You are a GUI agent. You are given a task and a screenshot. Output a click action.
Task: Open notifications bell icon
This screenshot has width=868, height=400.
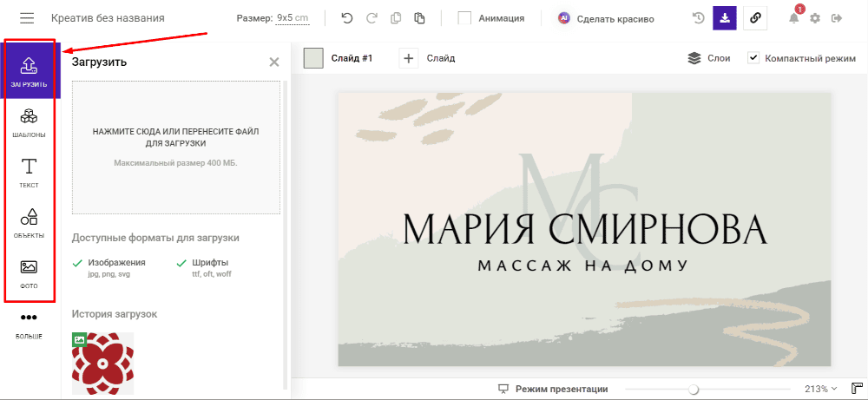click(794, 18)
